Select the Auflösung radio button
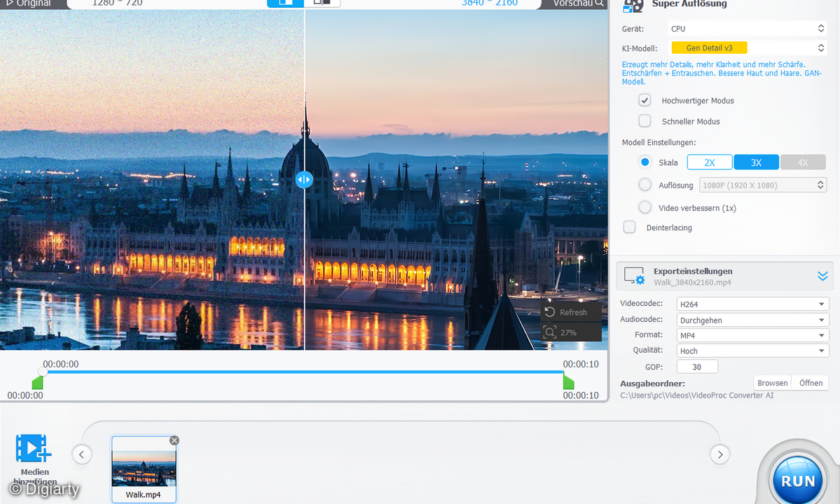Image resolution: width=840 pixels, height=504 pixels. pos(644,184)
